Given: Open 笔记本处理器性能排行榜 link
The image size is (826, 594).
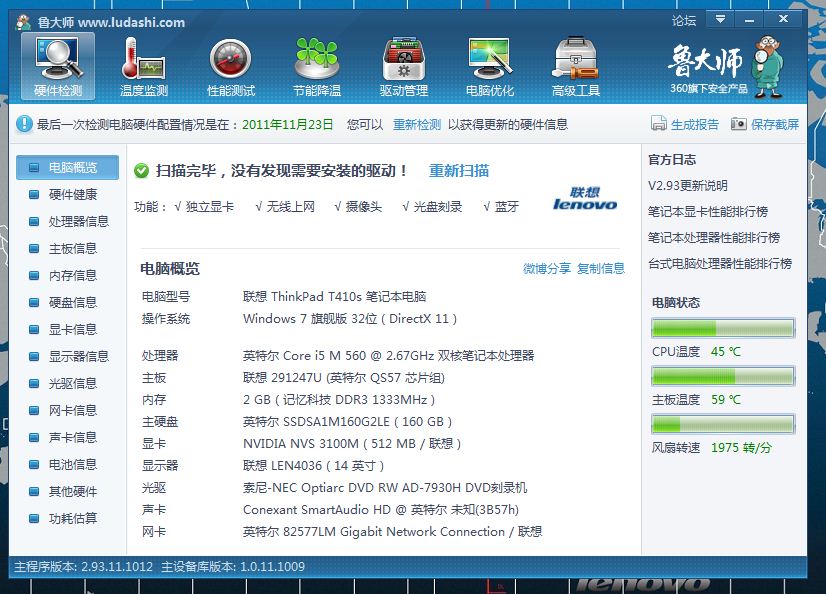Looking at the screenshot, I should pyautogui.click(x=714, y=237).
